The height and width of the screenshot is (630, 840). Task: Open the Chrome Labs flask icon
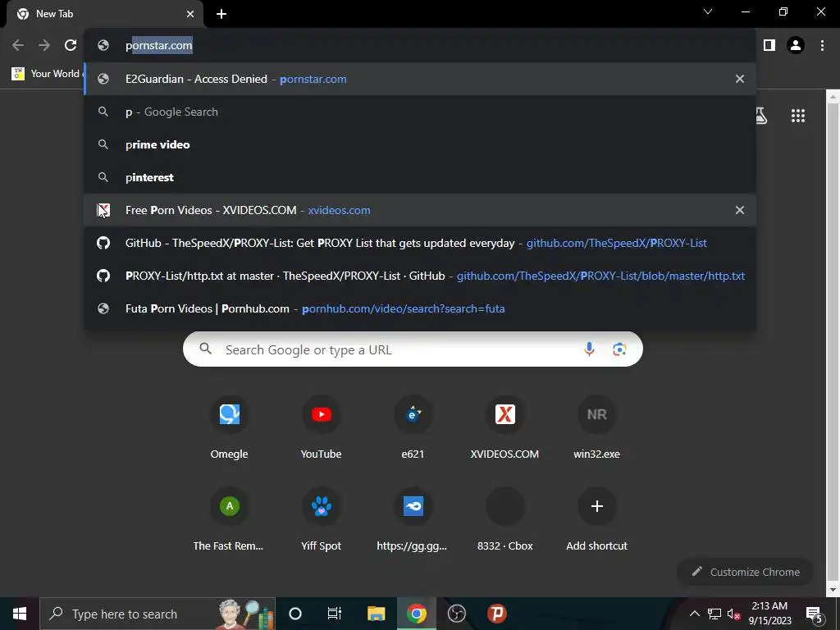pyautogui.click(x=761, y=115)
